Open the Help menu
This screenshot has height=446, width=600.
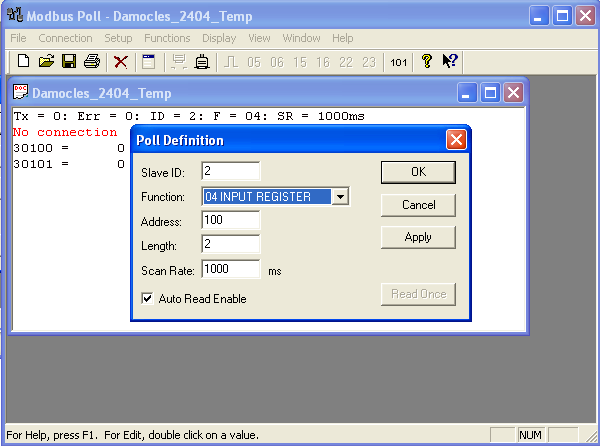point(342,38)
